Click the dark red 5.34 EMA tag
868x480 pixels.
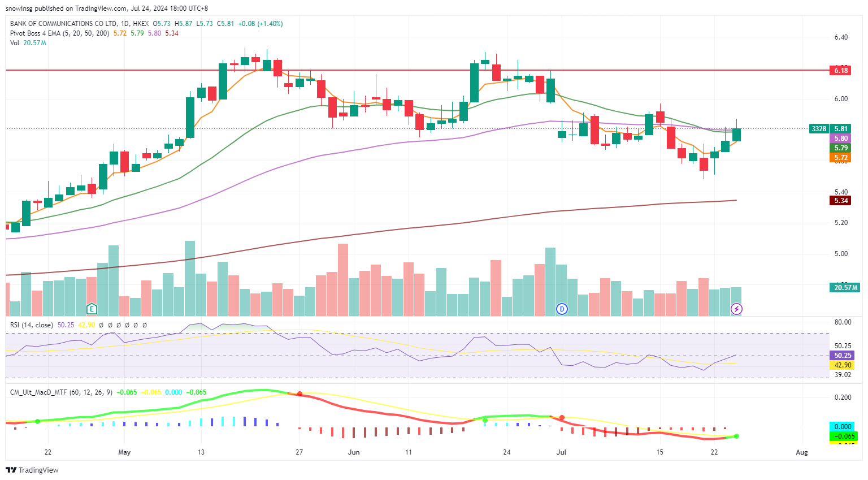[x=840, y=201]
